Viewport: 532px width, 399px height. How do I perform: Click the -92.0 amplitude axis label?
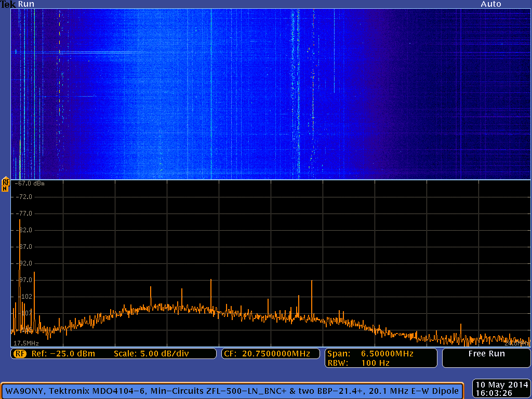click(x=23, y=263)
